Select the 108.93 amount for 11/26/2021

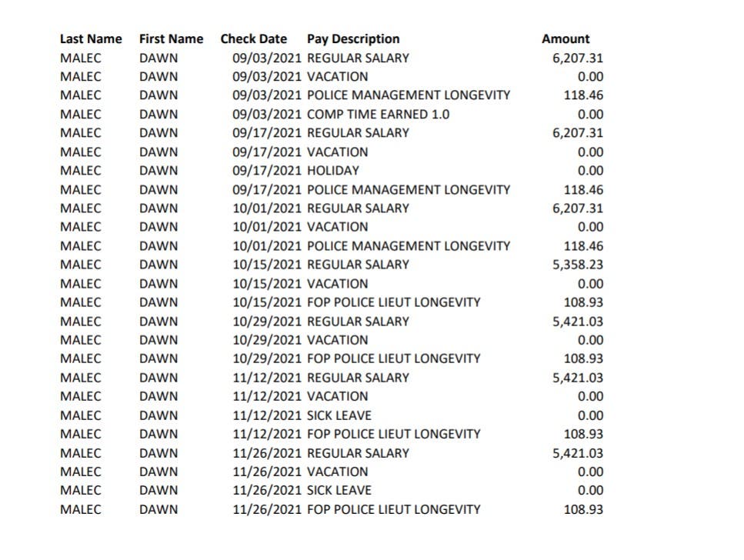coord(583,509)
